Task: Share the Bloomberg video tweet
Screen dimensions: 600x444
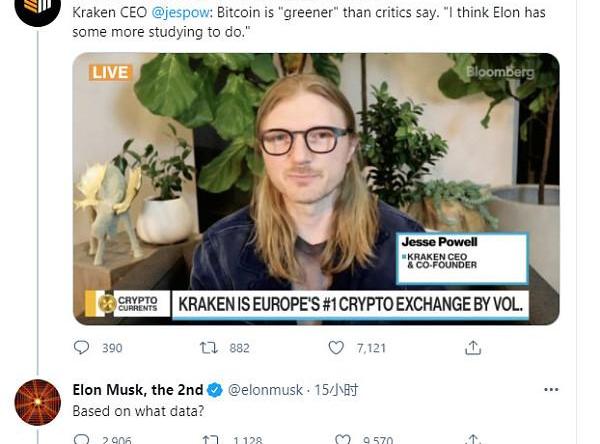Action: click(x=473, y=348)
